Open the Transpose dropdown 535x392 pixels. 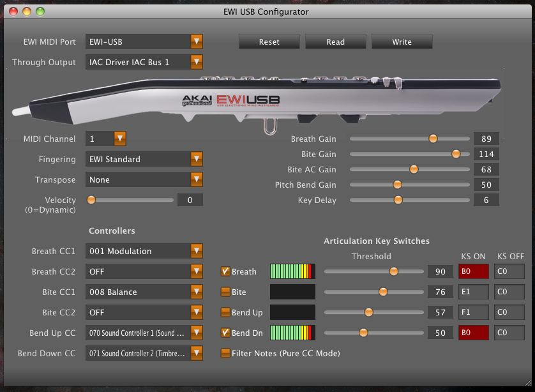(144, 180)
